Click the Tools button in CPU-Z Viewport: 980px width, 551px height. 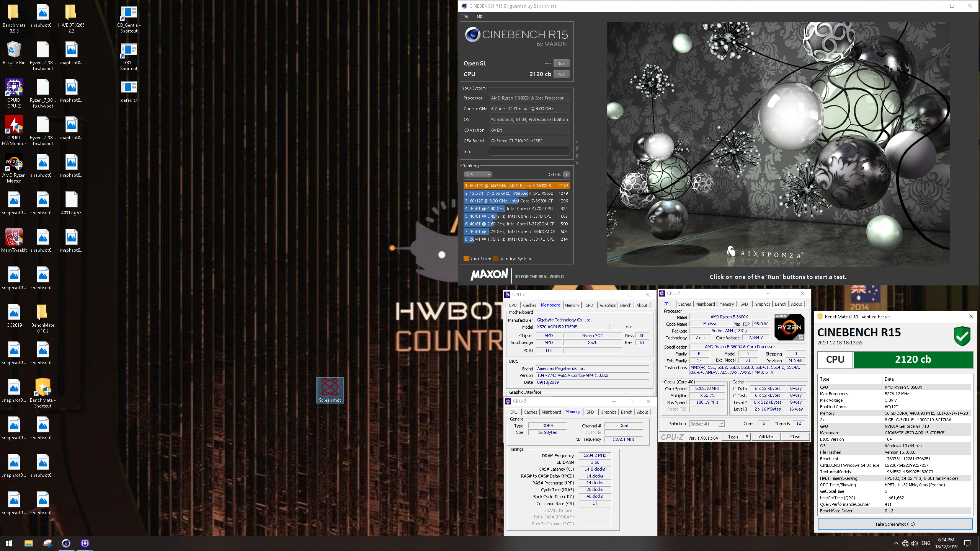pyautogui.click(x=733, y=437)
